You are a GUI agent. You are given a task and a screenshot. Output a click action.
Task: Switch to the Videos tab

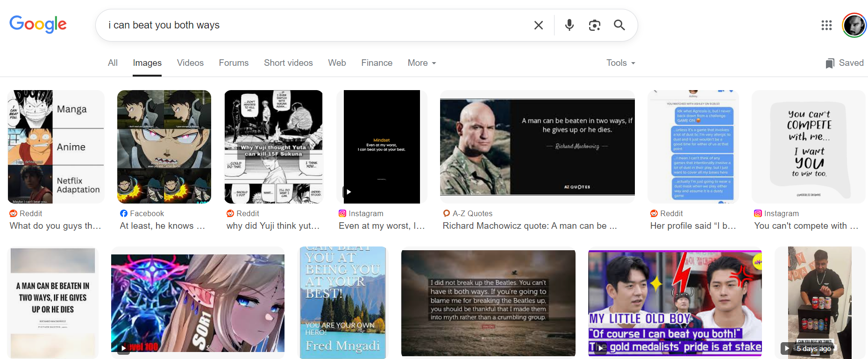coord(190,63)
